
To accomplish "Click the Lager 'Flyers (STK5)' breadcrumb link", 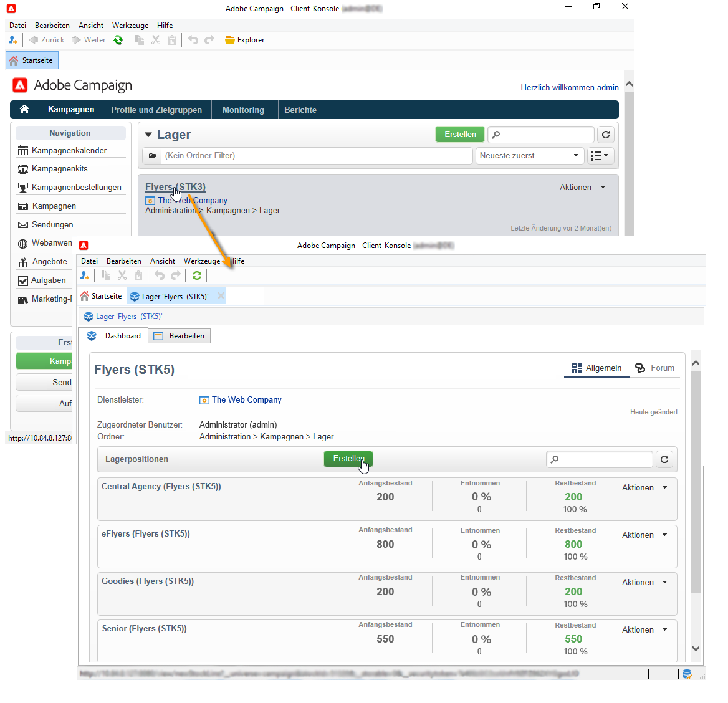I will [129, 317].
